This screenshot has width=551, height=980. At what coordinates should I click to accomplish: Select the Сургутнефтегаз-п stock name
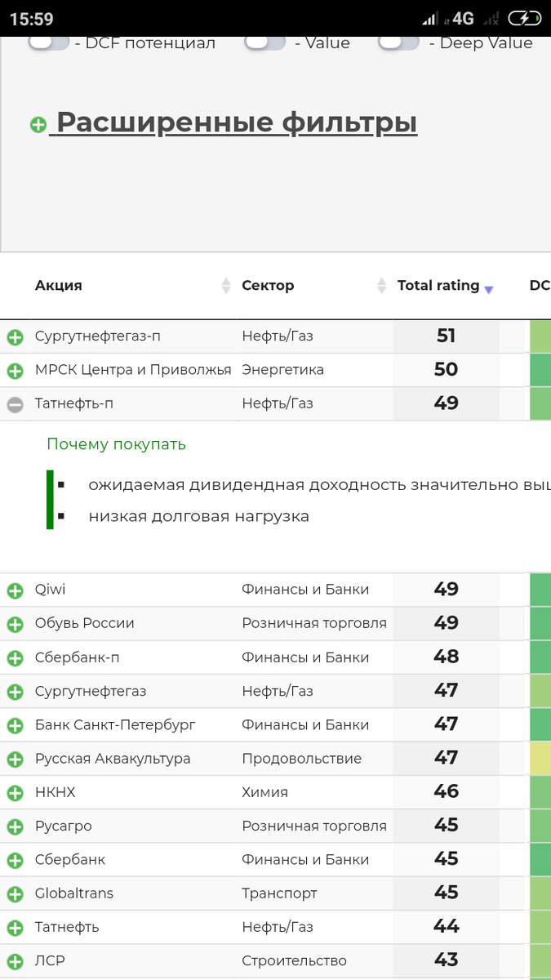(x=98, y=336)
